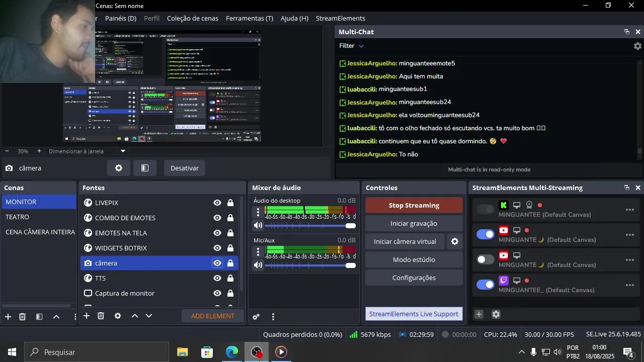This screenshot has height=362, width=644.
Task: Open Mic/Aux three-dot options menu
Action: point(258,251)
